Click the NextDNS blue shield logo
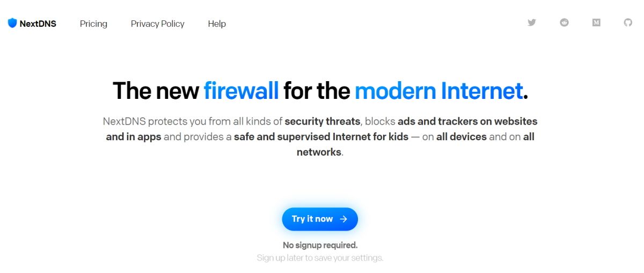This screenshot has height=273, width=644. [12, 23]
